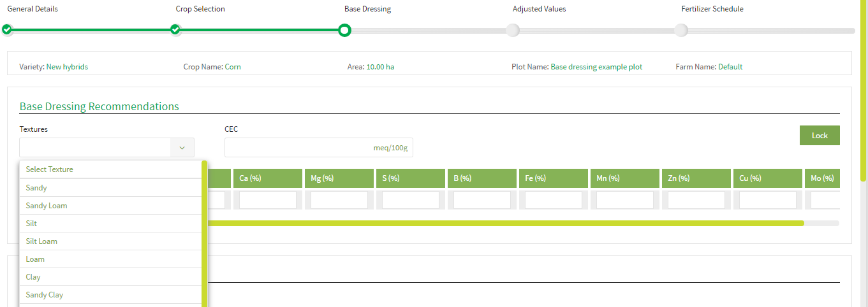The width and height of the screenshot is (868, 307).
Task: Click the Adjusted Values step label
Action: coord(540,9)
